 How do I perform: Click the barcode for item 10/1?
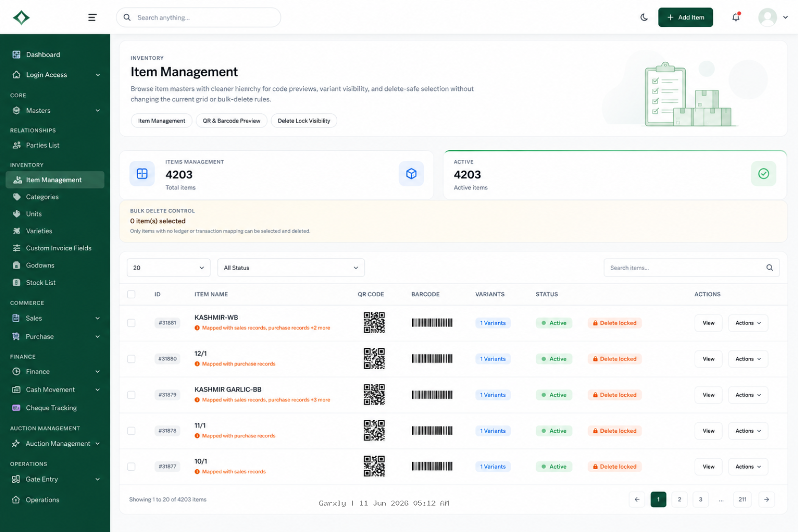tap(432, 467)
